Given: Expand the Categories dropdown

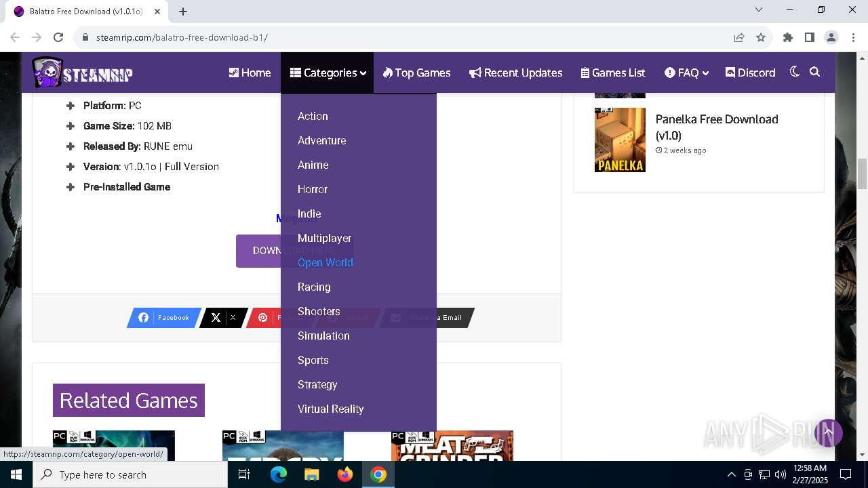Looking at the screenshot, I should click(x=328, y=73).
